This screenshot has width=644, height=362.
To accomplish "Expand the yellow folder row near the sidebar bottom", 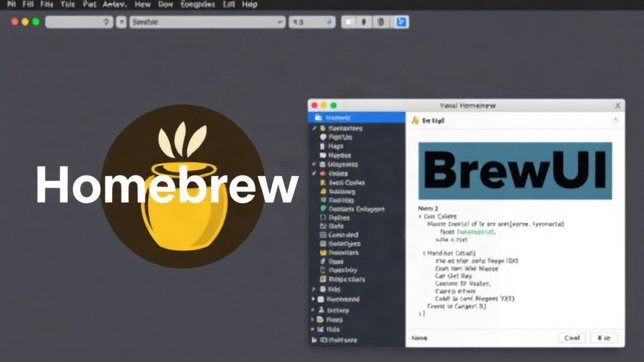I will point(313,319).
